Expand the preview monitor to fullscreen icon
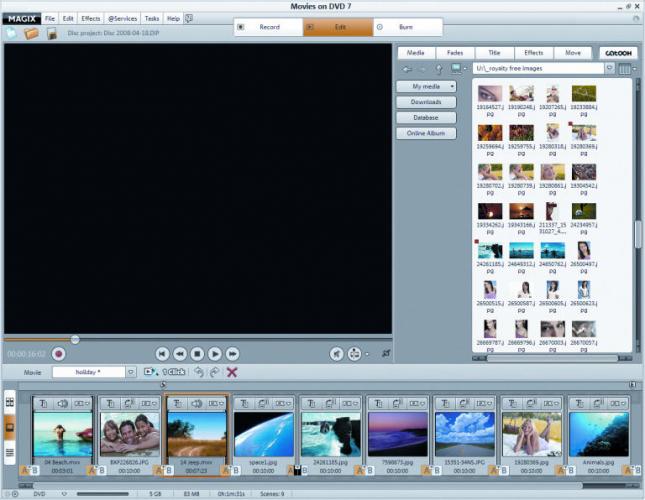The height and width of the screenshot is (500, 645). [x=386, y=353]
